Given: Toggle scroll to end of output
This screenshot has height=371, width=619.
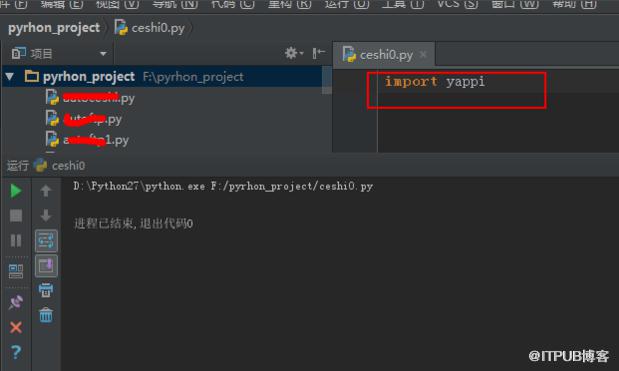Looking at the screenshot, I should pyautogui.click(x=46, y=266).
